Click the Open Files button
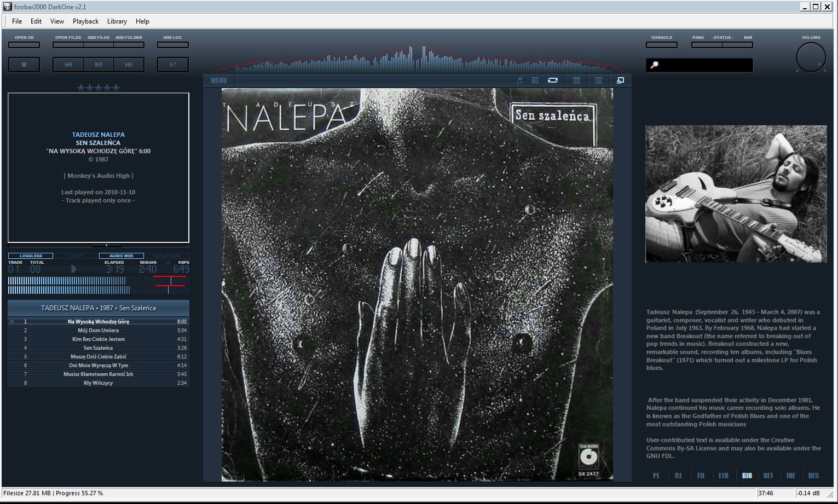 [68, 45]
